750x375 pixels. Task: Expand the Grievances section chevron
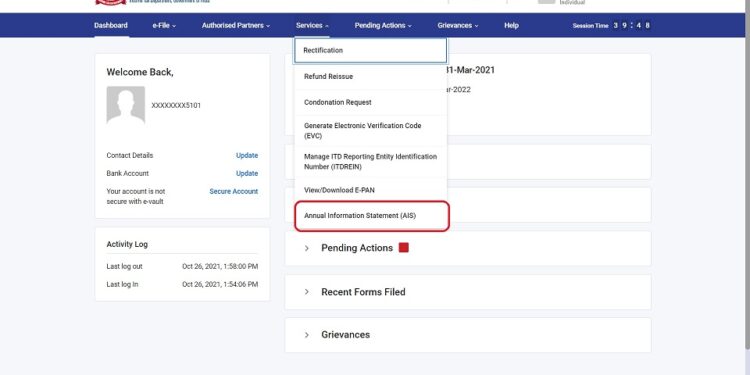pos(307,335)
